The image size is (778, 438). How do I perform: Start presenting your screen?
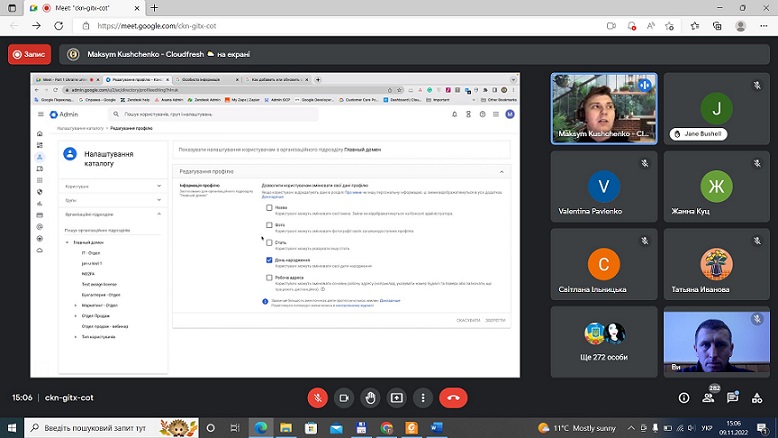(396, 398)
